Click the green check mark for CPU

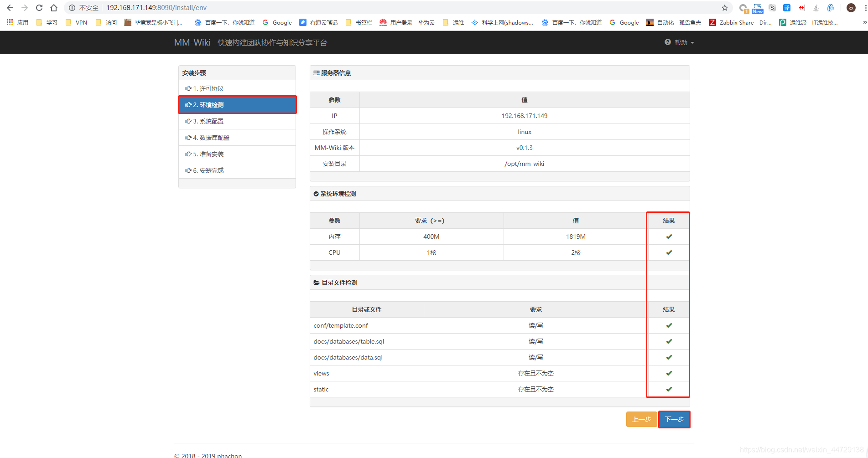669,252
